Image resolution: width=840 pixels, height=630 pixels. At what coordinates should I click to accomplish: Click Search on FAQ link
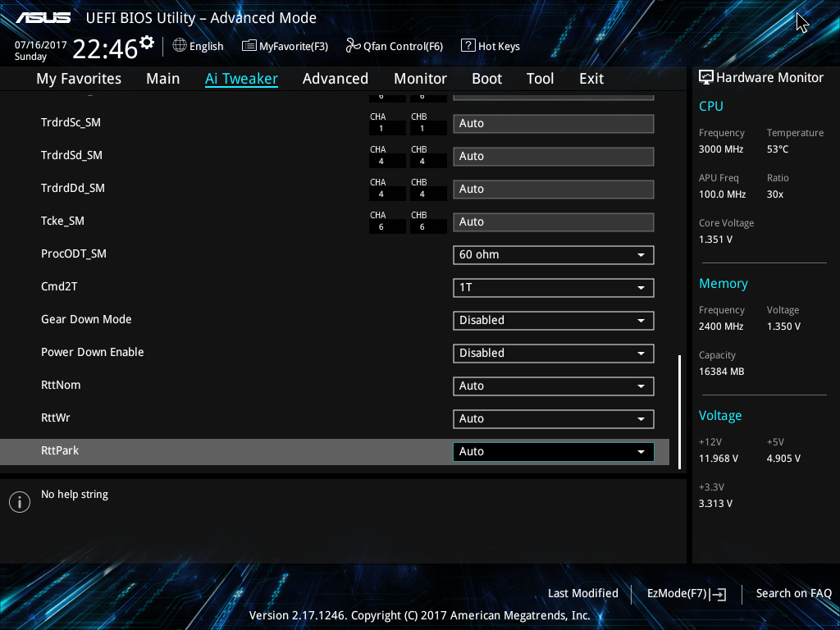[793, 593]
